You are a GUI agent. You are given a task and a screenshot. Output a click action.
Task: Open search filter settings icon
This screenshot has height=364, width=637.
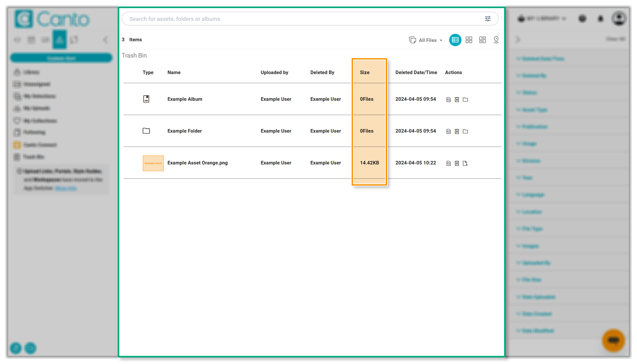point(487,19)
